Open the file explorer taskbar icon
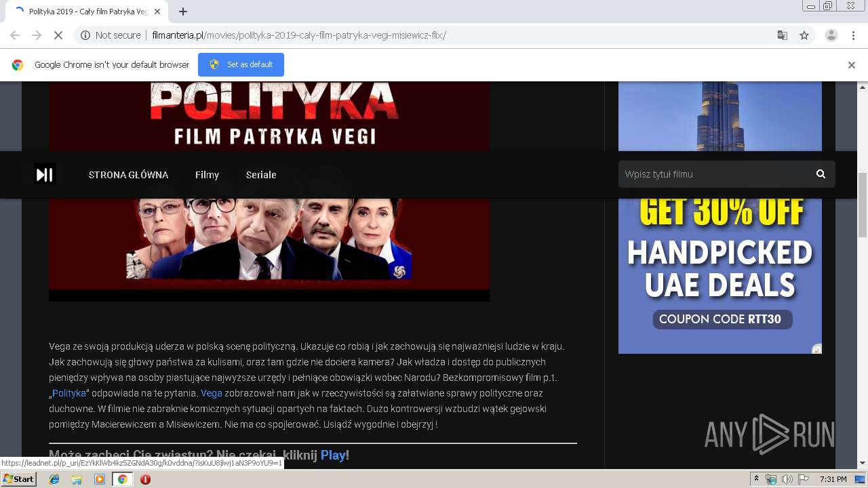868x488 pixels. pyautogui.click(x=77, y=479)
